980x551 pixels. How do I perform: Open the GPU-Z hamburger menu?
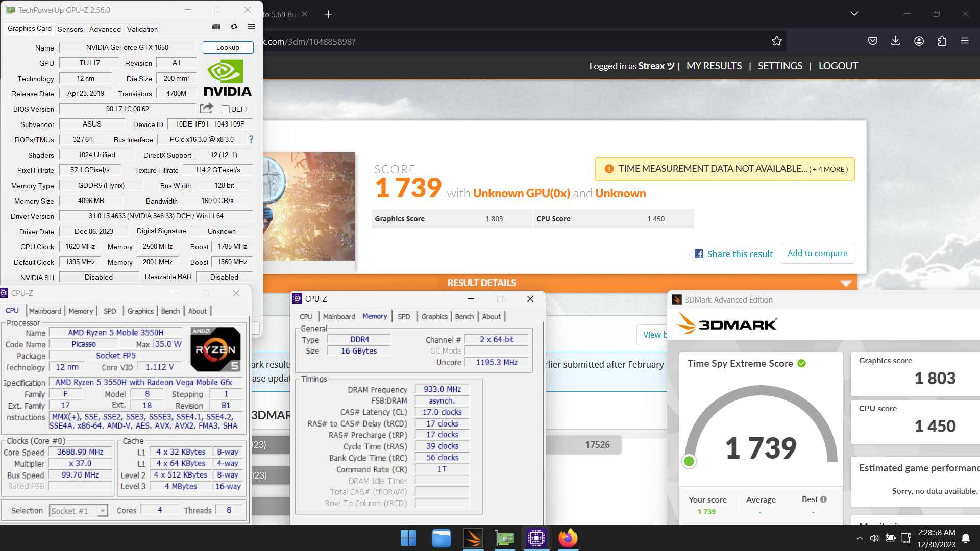251,27
